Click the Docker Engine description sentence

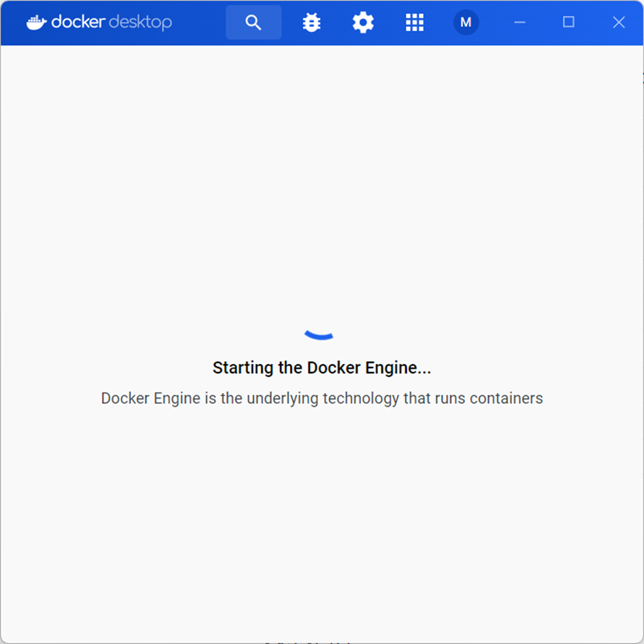click(321, 398)
